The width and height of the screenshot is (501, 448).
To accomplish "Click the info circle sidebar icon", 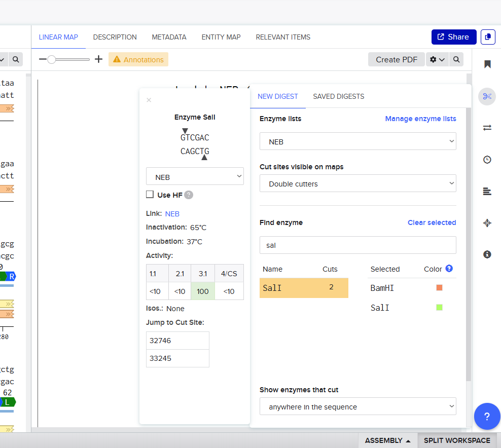I will pyautogui.click(x=487, y=254).
